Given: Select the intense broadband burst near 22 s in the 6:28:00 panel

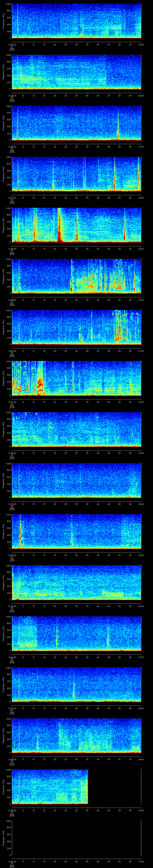Looking at the screenshot, I should [x=59, y=225].
